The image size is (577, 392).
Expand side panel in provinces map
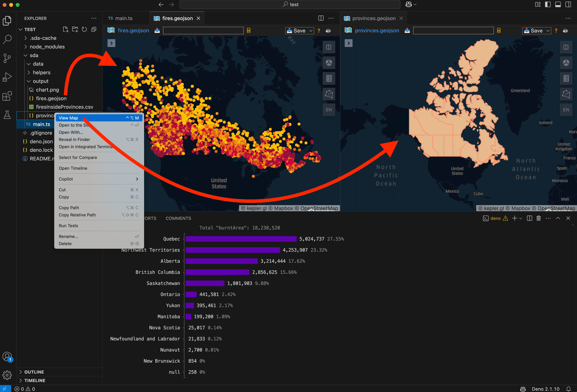349,43
